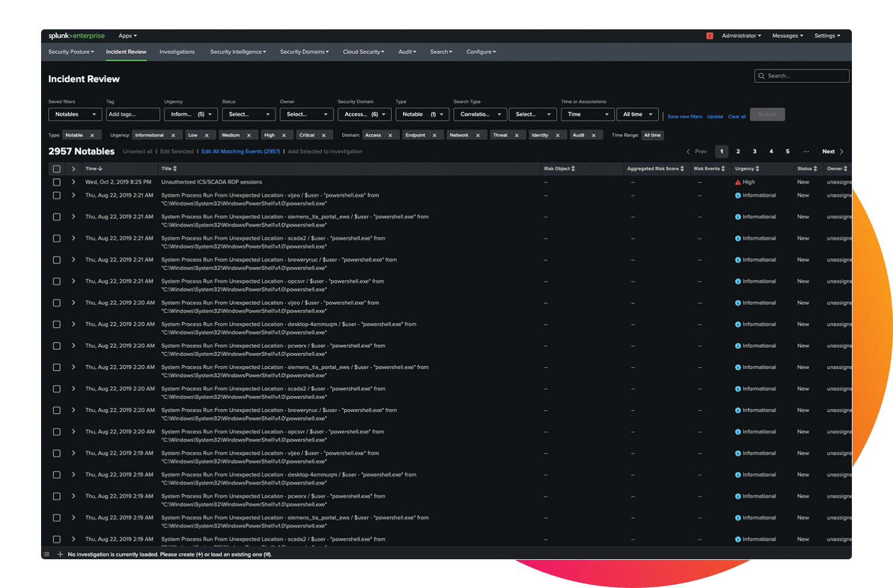Check the Unauthorized ICS/SCADA RDP sessions row checkbox

coord(56,182)
